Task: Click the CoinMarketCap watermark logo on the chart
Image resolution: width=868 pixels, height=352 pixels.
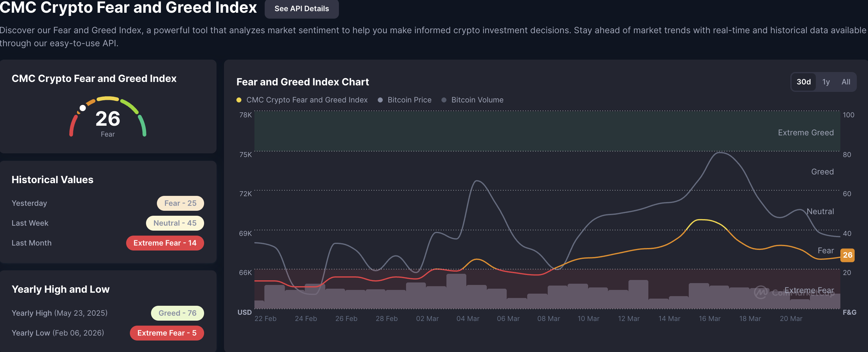Action: coord(761,292)
